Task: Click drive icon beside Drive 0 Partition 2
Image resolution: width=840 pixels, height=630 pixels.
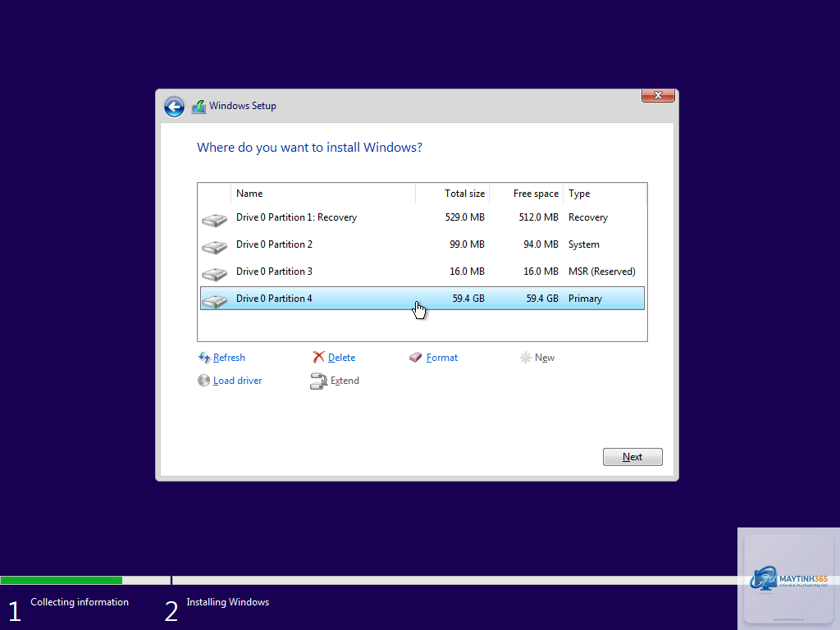Action: tap(214, 247)
